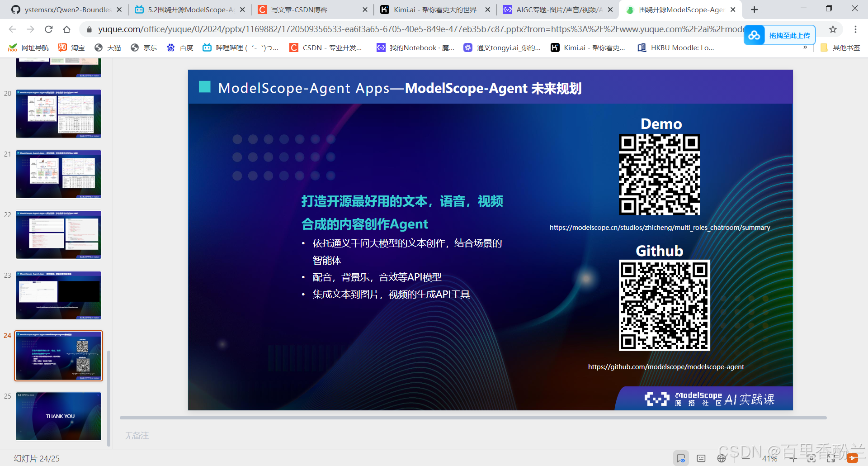This screenshot has height=466, width=868.
Task: Open the HKBU Moodle bookmark
Action: 676,48
